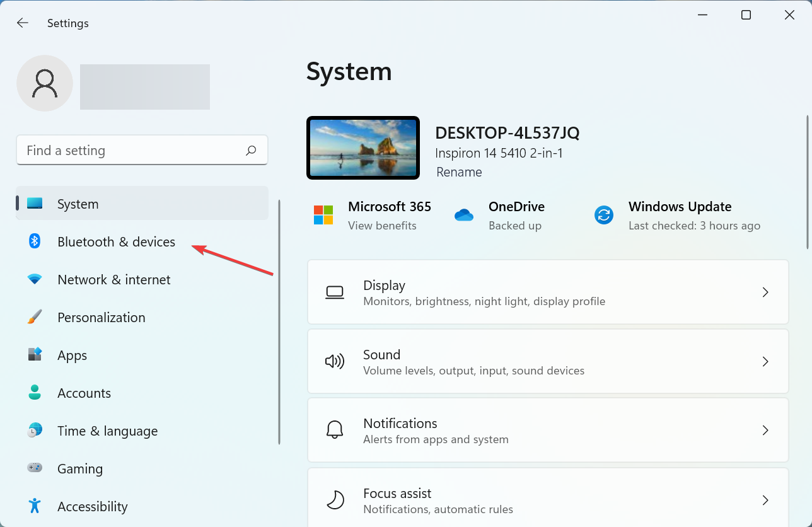812x527 pixels.
Task: Expand the Display settings chevron
Action: coord(765,292)
